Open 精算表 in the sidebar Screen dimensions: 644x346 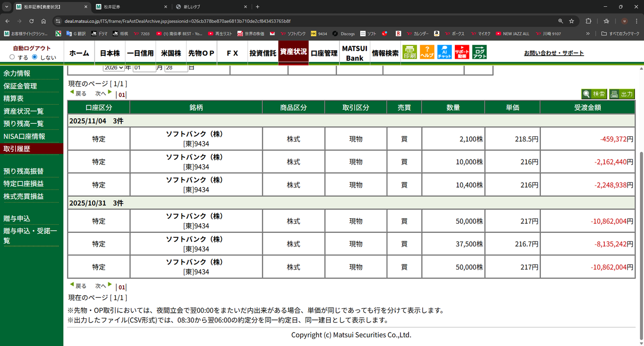pyautogui.click(x=13, y=99)
